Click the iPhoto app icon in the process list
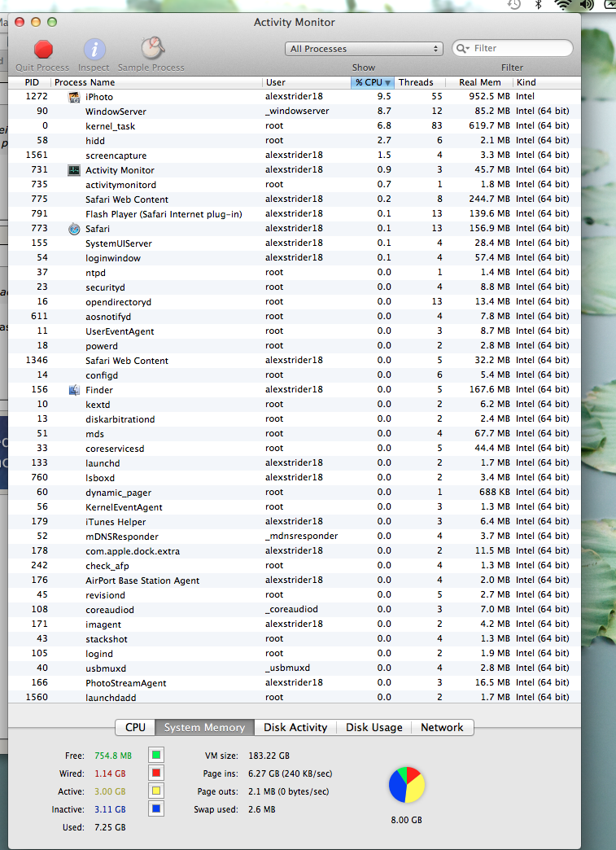Screen dimensions: 616x850 click(74, 97)
